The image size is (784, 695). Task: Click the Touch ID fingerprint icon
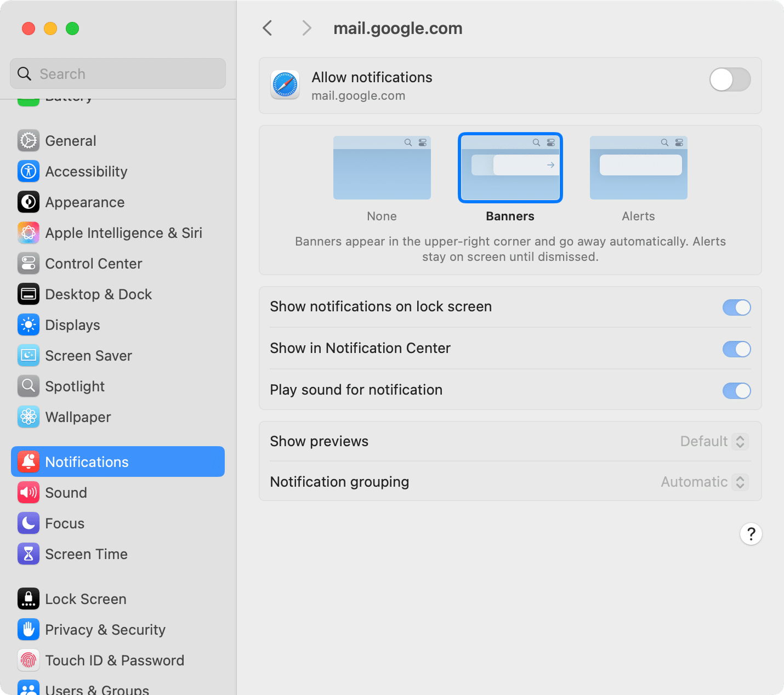[x=29, y=660]
